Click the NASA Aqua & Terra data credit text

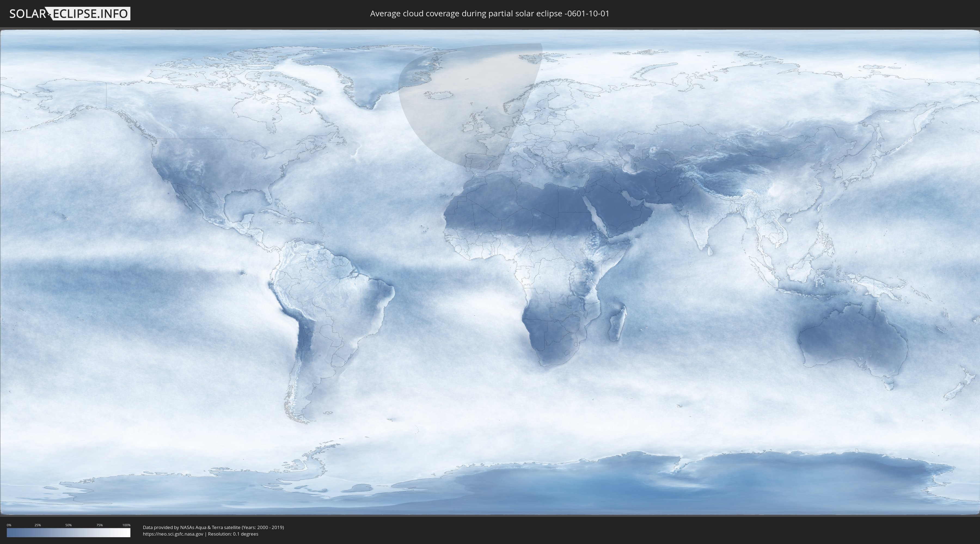(213, 527)
